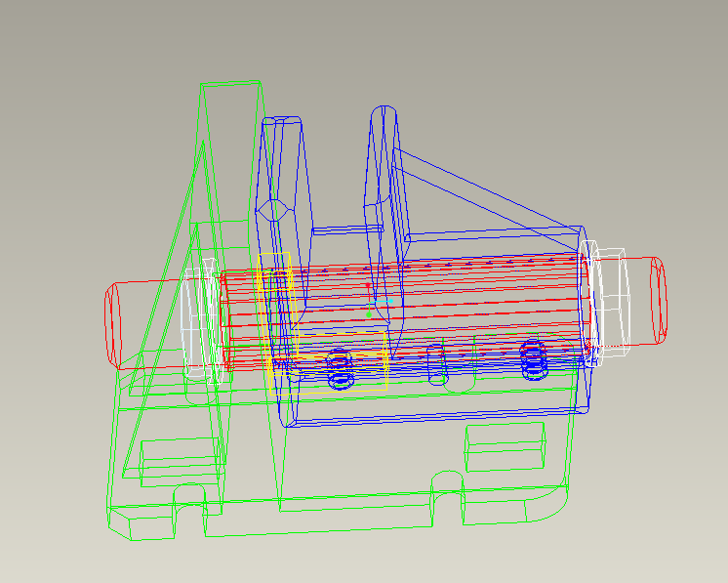Viewport: 728px width, 583px height.
Task: Pick the green mounting slot at bottom right
Action: [448, 498]
